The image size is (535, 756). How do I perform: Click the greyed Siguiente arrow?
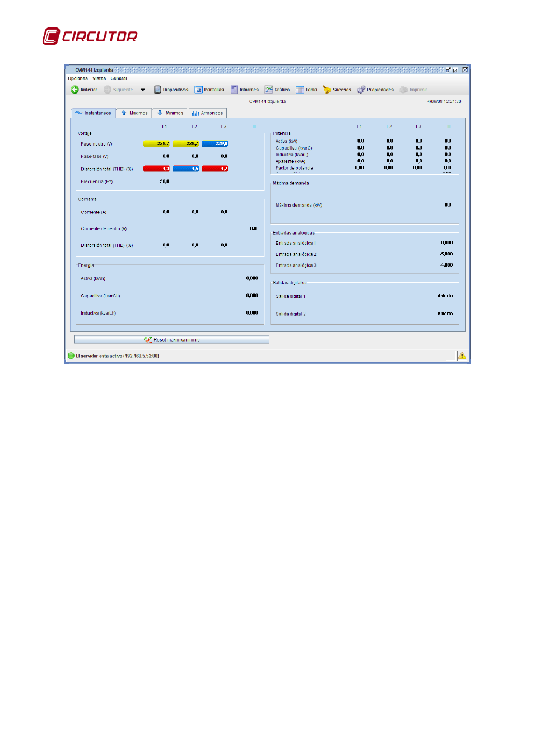[119, 90]
